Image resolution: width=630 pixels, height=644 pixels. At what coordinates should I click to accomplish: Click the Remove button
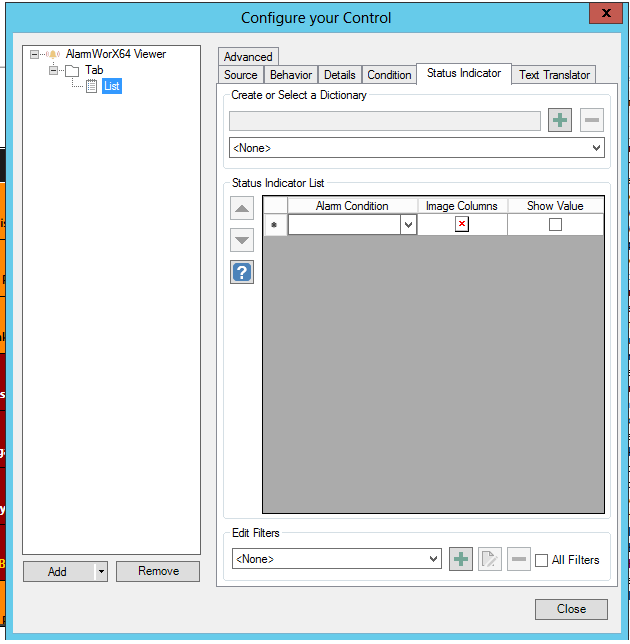(x=158, y=571)
